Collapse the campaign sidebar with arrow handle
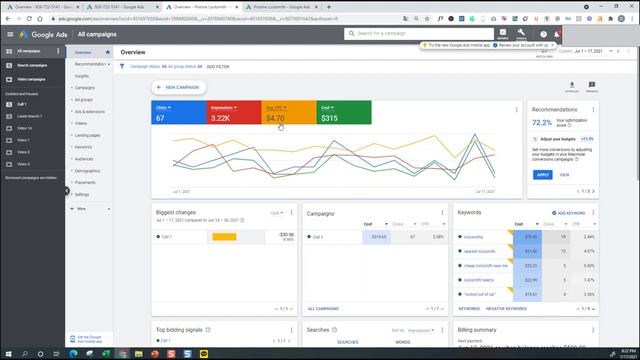The height and width of the screenshot is (360, 640). (67, 191)
